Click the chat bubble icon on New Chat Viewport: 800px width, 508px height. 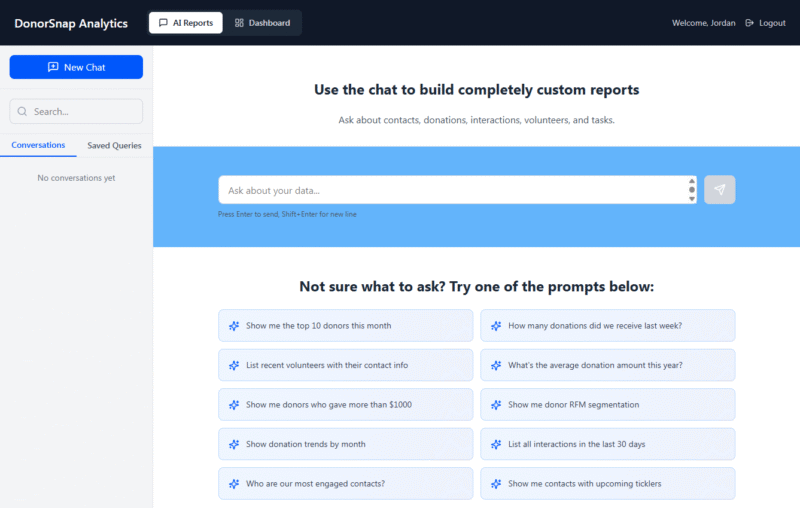[x=53, y=67]
